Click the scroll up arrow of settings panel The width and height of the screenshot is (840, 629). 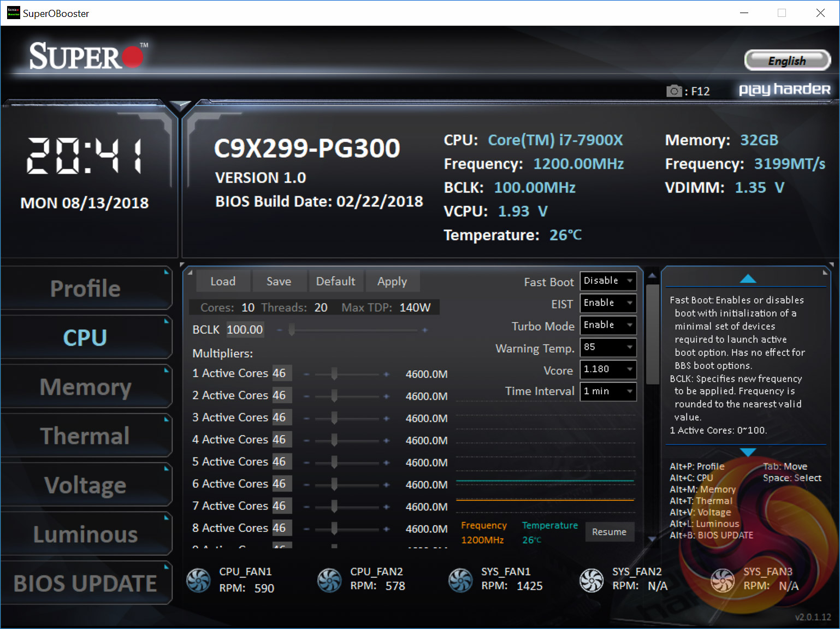[652, 275]
